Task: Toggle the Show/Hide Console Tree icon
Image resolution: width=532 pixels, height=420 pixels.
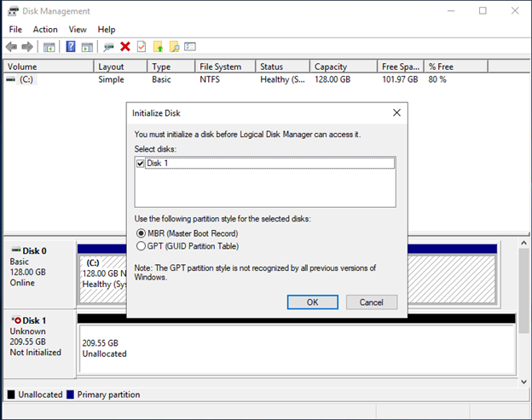Action: point(49,47)
